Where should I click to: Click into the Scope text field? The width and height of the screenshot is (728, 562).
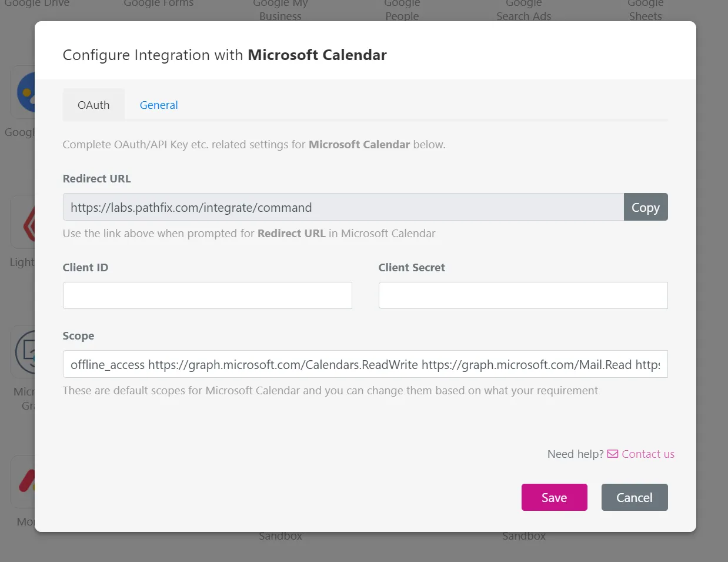pos(365,364)
